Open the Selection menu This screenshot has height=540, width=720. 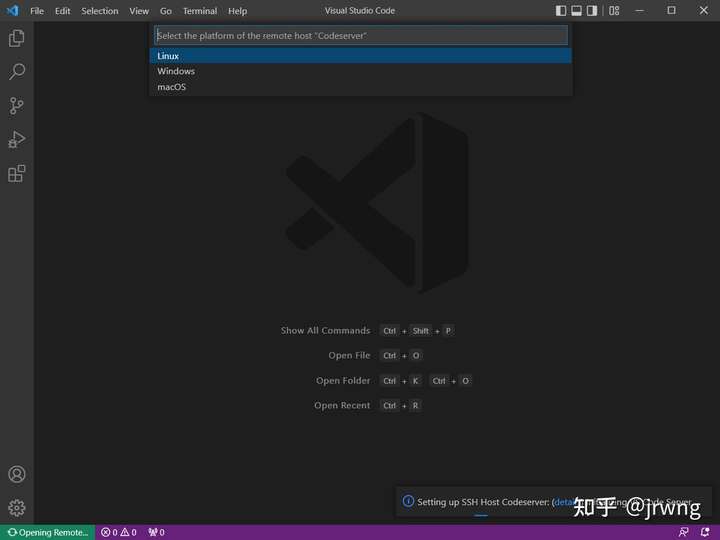[x=100, y=11]
